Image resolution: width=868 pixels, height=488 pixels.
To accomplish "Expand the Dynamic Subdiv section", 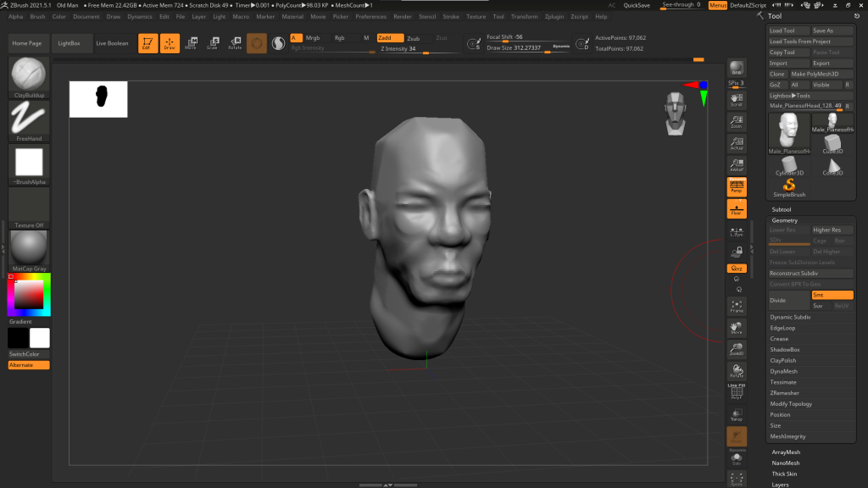I will click(790, 317).
